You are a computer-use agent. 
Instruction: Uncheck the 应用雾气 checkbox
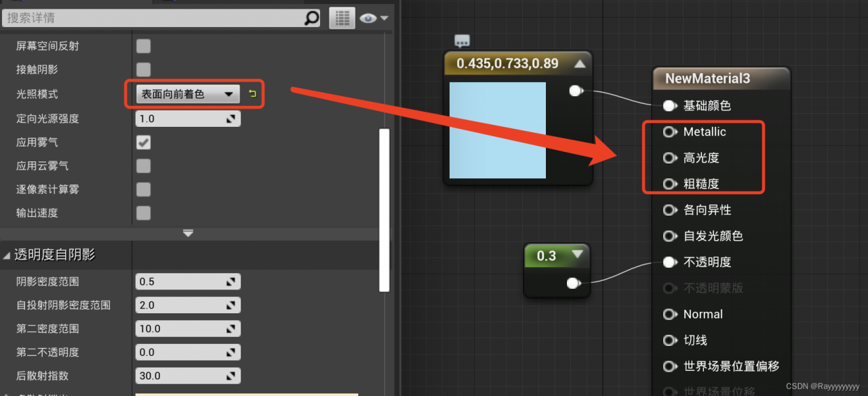pyautogui.click(x=143, y=142)
